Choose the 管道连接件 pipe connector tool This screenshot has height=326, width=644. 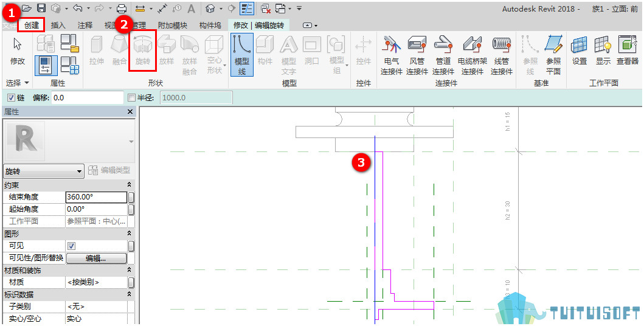[x=443, y=55]
